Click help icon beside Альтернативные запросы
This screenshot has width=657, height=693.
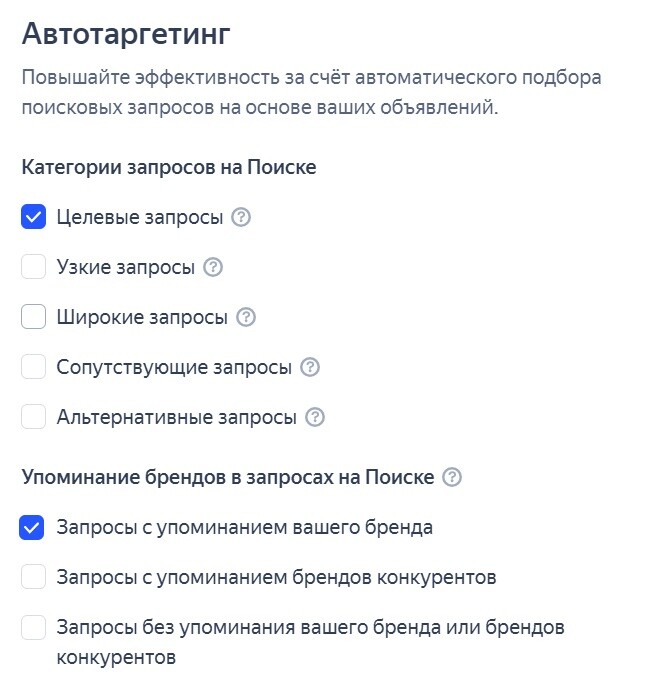[x=315, y=417]
